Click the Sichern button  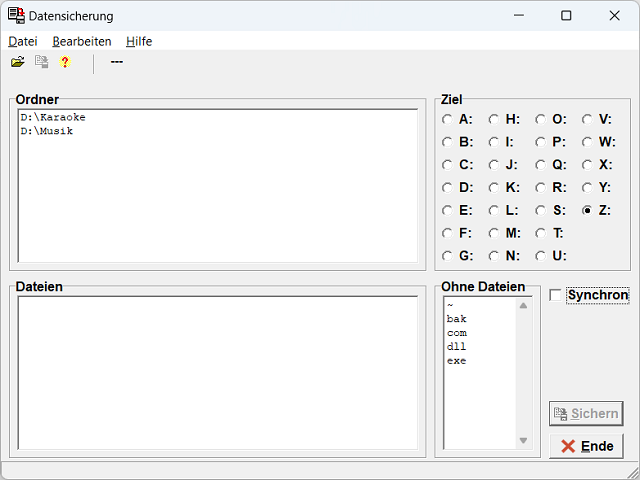point(586,414)
